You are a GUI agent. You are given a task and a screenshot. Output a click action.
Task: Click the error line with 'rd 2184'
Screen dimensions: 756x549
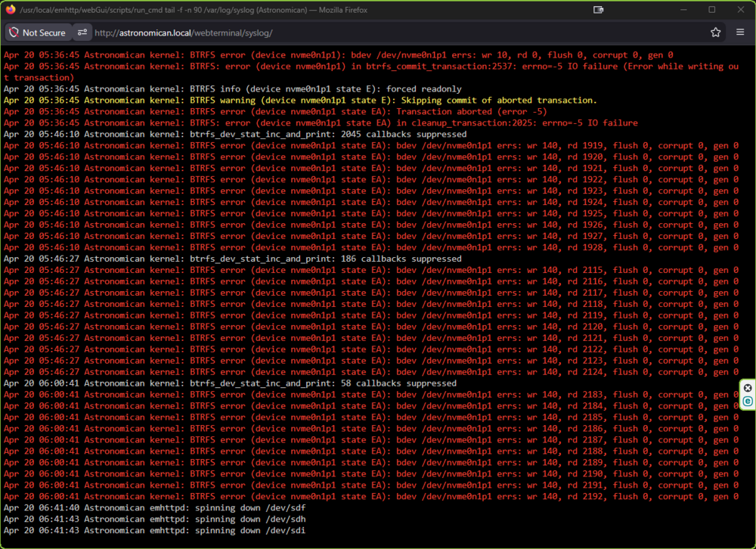click(371, 406)
